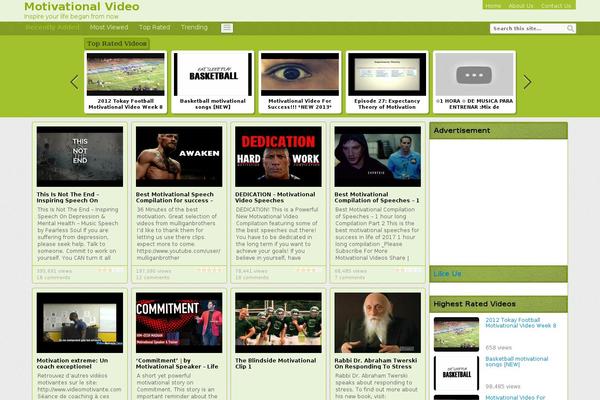Click sidebar link Basketball motivational songs [NEW]

click(x=517, y=362)
